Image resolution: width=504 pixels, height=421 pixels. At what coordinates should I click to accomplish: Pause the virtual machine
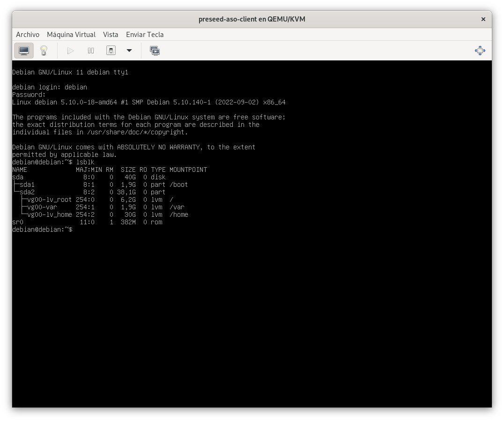click(91, 51)
